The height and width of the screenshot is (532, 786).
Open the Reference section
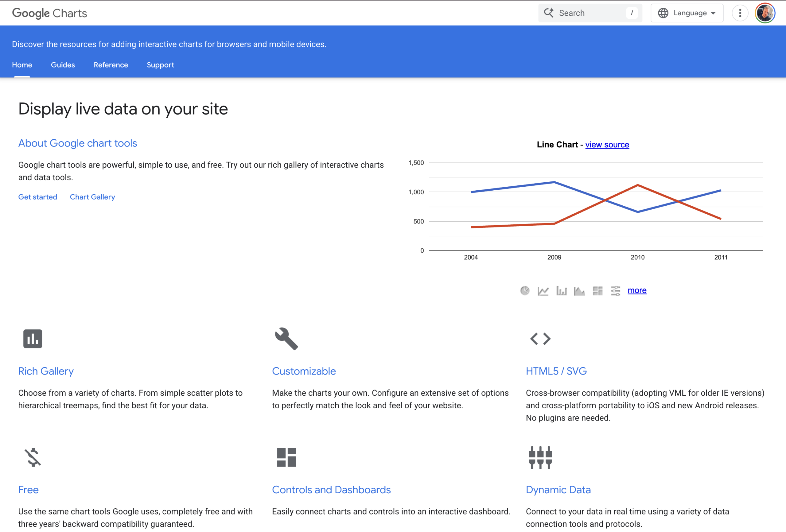(x=111, y=65)
